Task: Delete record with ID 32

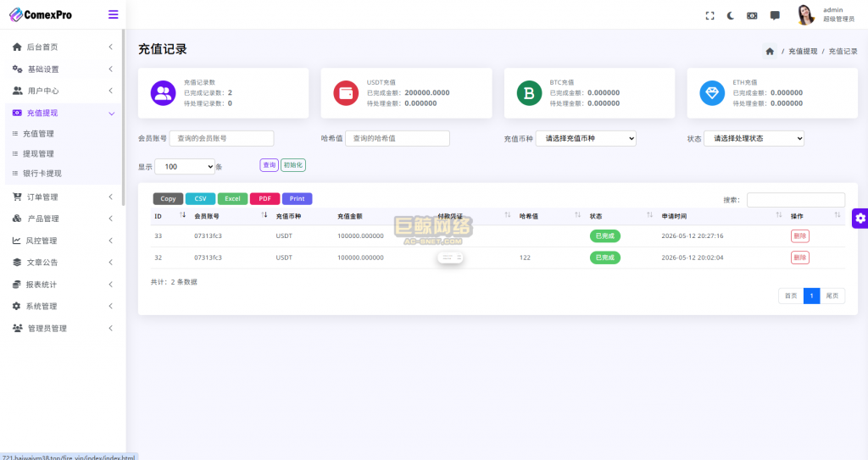Action: pyautogui.click(x=800, y=258)
